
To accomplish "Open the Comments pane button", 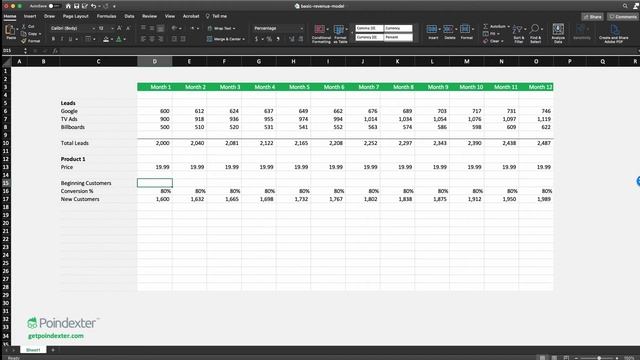I will click(x=623, y=17).
